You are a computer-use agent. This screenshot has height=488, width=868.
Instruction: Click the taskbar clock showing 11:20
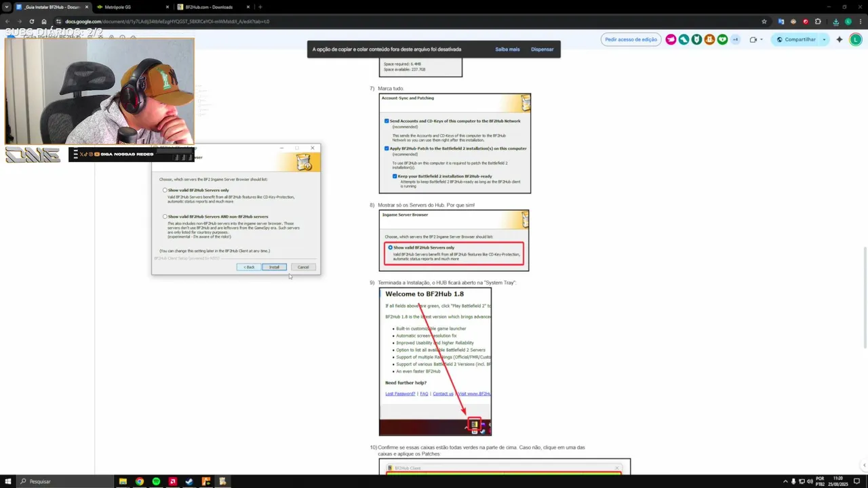[839, 481]
